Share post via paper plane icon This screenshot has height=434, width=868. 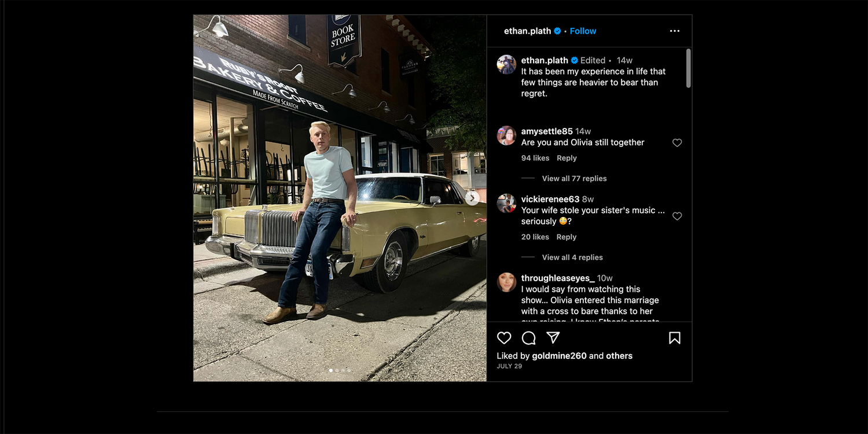click(x=553, y=338)
